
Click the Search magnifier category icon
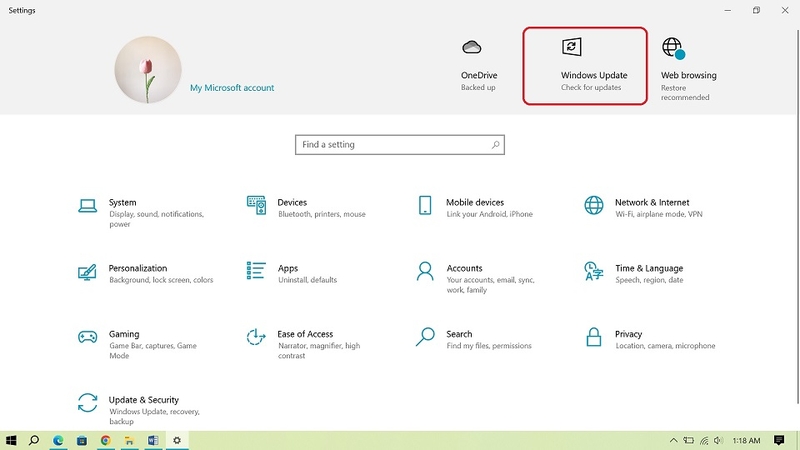click(x=425, y=337)
